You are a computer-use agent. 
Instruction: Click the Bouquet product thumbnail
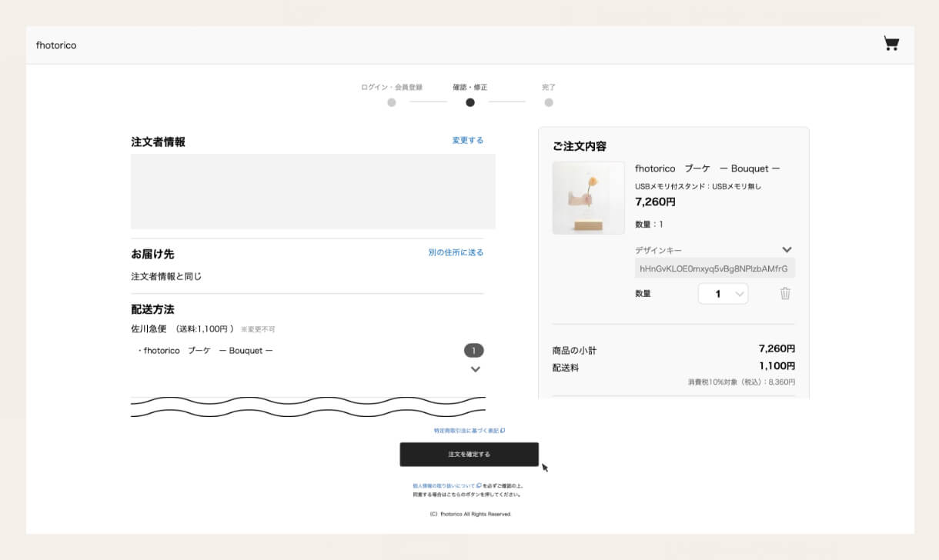(x=588, y=198)
